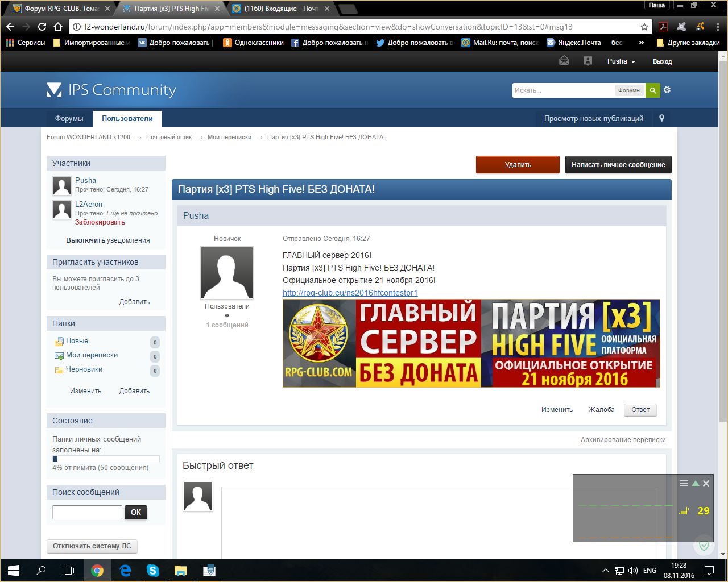Click the green shield icon near scrollbar
The height and width of the screenshot is (582, 728).
(704, 546)
